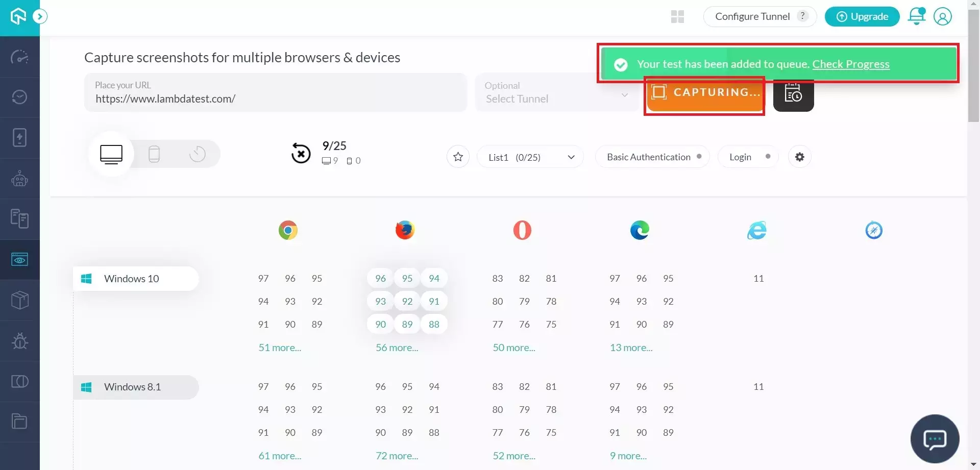Click the URL input field
Viewport: 980px width, 470px height.
(276, 98)
